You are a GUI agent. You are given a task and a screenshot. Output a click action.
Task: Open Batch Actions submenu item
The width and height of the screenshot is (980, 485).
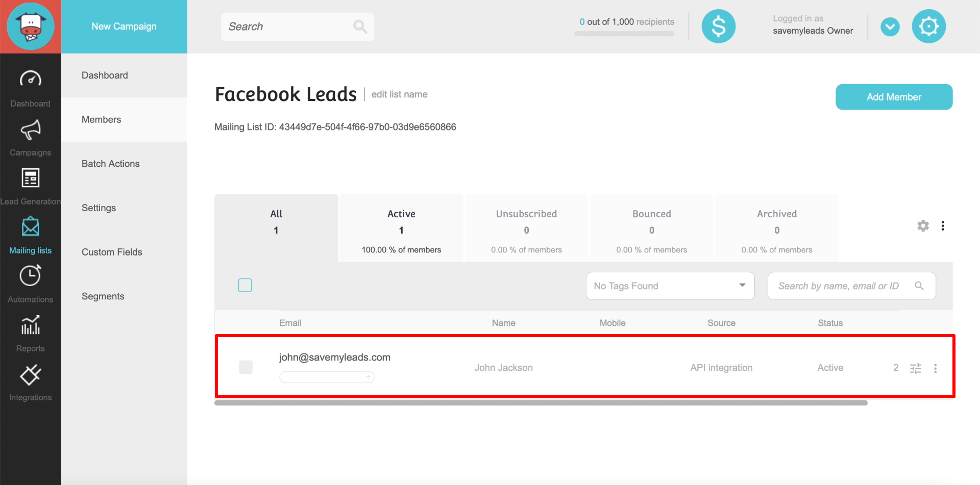[124, 164]
